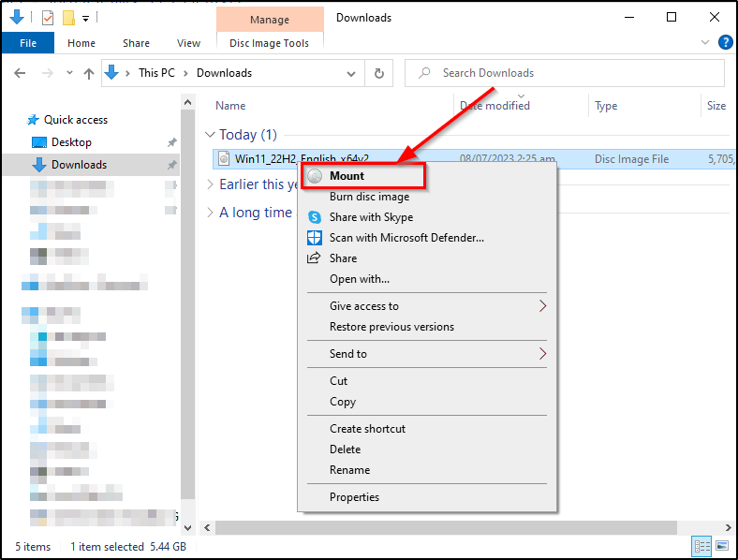This screenshot has height=560, width=738.
Task: Collapse the Today (1) group
Action: pyautogui.click(x=210, y=135)
